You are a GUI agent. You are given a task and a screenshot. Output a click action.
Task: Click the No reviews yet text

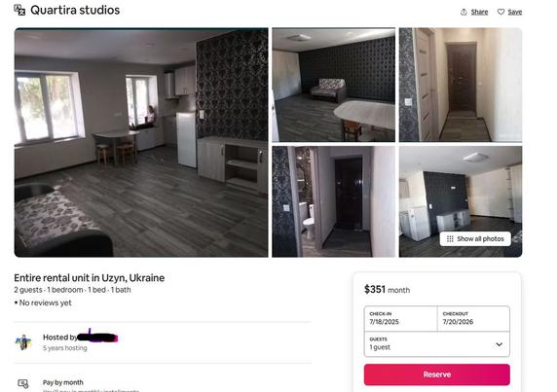click(45, 303)
